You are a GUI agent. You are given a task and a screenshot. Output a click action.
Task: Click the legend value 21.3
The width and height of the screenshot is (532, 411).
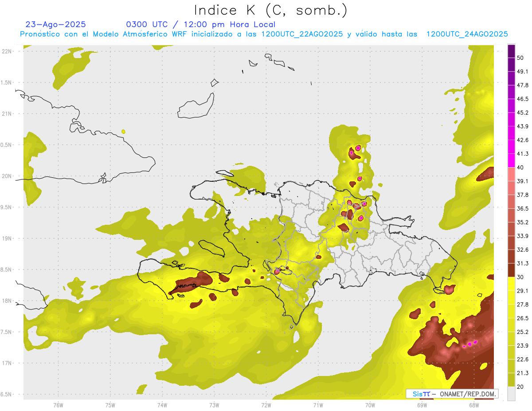[523, 373]
